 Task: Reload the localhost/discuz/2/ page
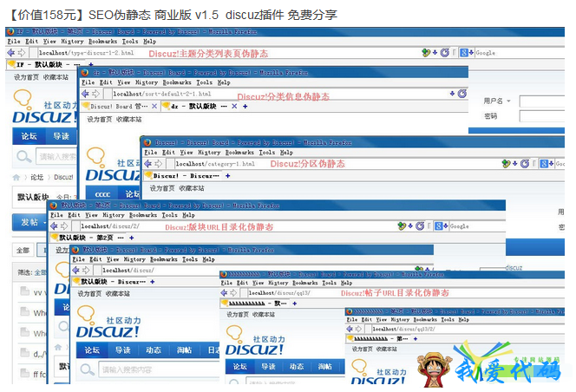(420, 226)
